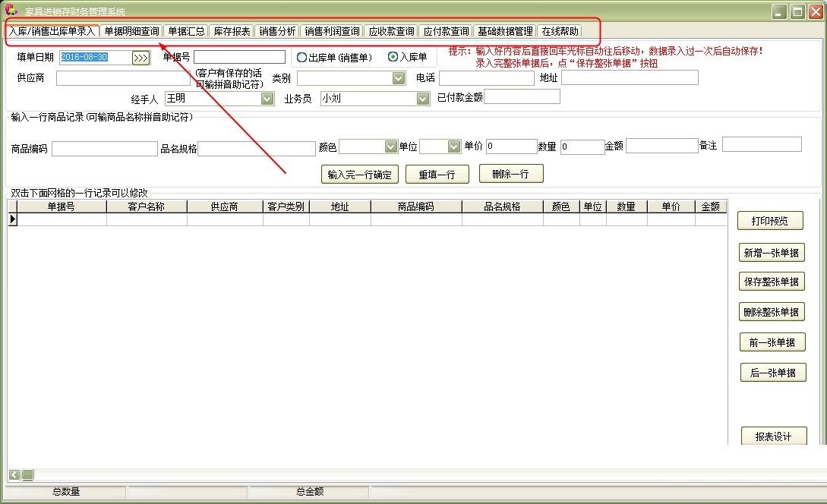Click the furniture app title bar icon
The width and height of the screenshot is (827, 504).
[x=11, y=10]
